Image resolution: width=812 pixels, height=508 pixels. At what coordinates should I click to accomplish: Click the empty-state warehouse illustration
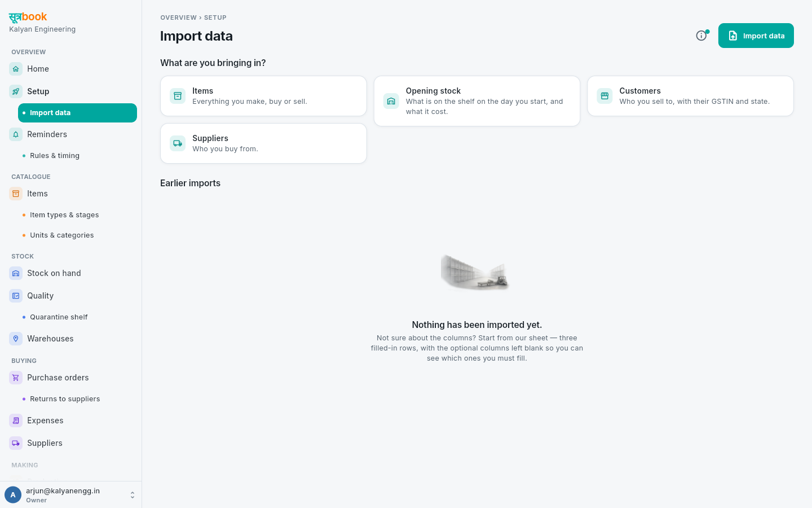tap(475, 272)
